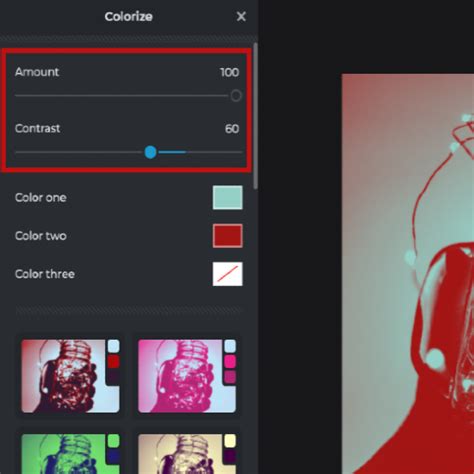474x474 pixels.
Task: Click the Contrast label
Action: pos(38,128)
